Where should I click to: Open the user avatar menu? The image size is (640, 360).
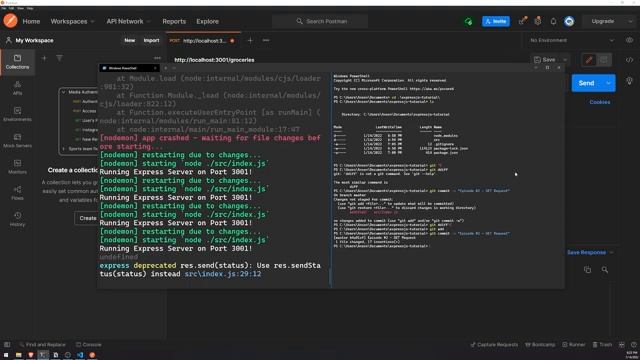click(569, 21)
